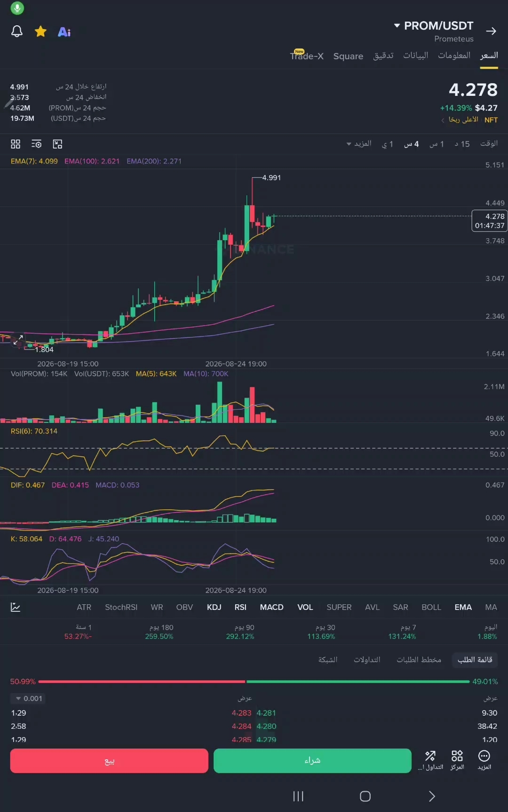Open the المعلومات tab
The width and height of the screenshot is (508, 812).
point(454,55)
